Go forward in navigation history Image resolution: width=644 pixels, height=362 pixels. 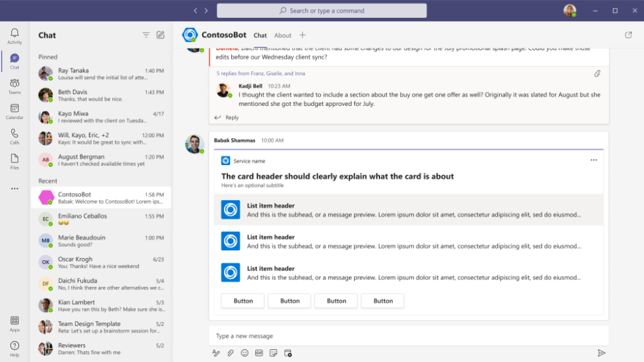(206, 11)
